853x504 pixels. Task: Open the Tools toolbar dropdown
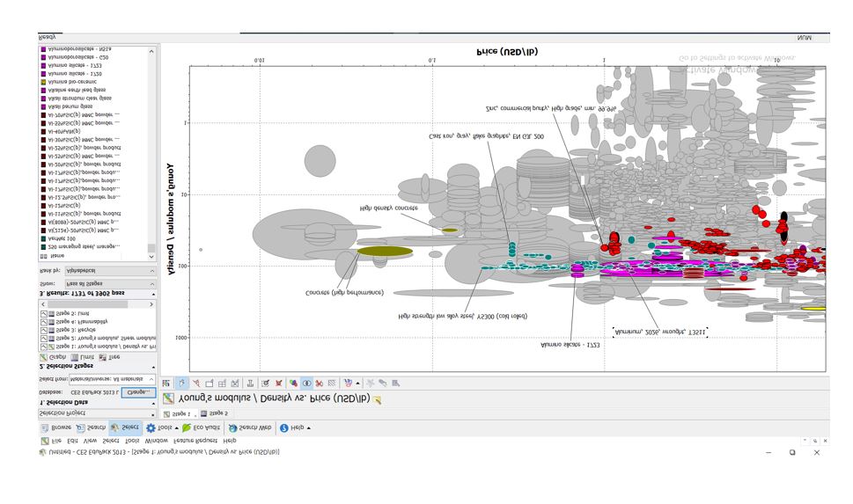[176, 428]
